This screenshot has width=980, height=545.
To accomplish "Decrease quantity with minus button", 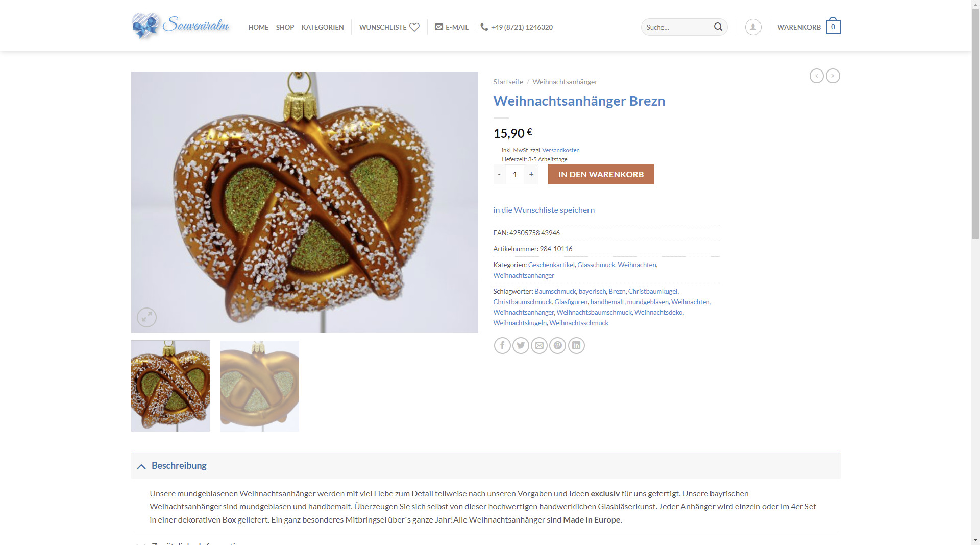I will pyautogui.click(x=499, y=174).
